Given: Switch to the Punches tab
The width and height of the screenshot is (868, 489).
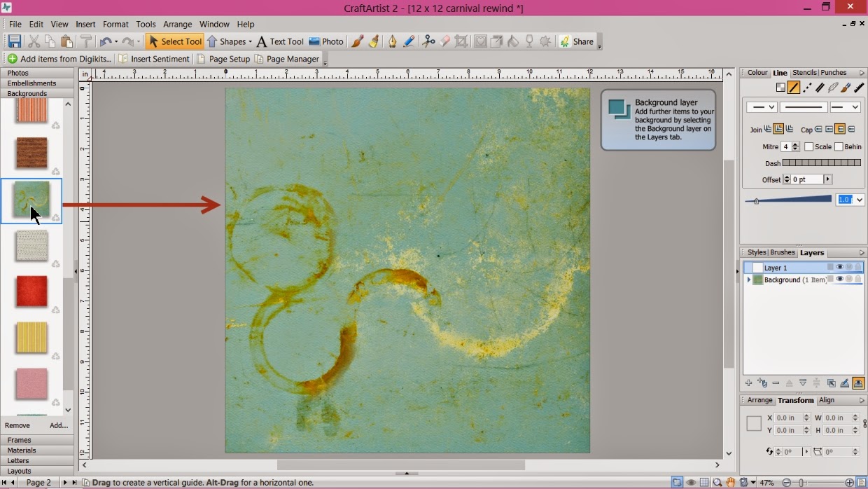Looking at the screenshot, I should 833,73.
